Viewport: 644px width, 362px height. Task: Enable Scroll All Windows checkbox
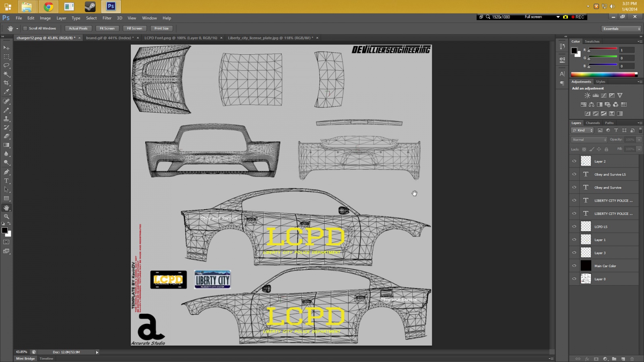click(x=25, y=29)
